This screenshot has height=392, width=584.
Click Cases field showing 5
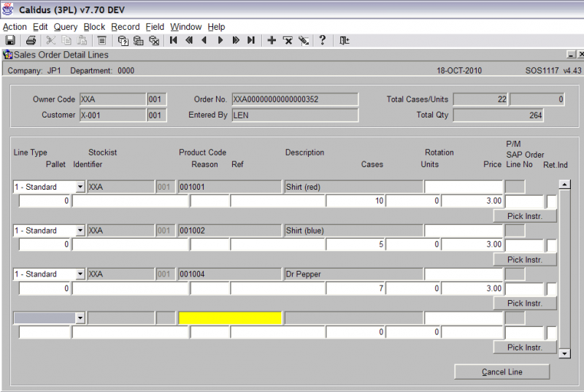[x=356, y=245]
